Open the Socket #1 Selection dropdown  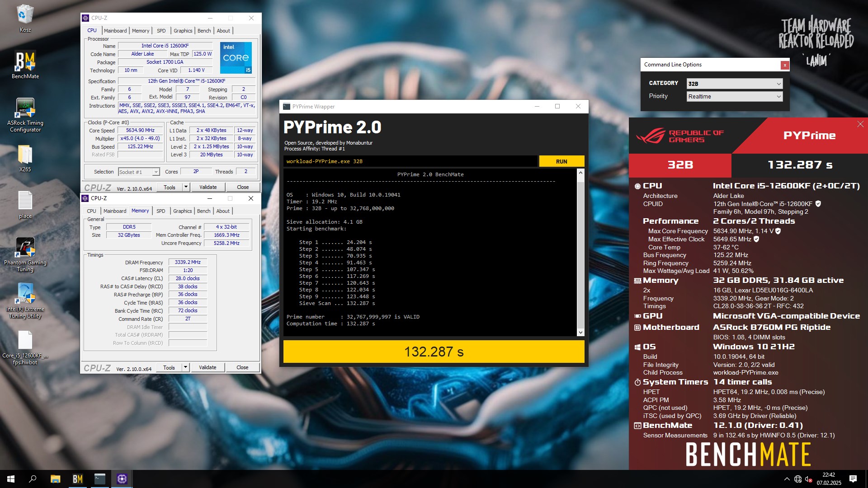139,172
